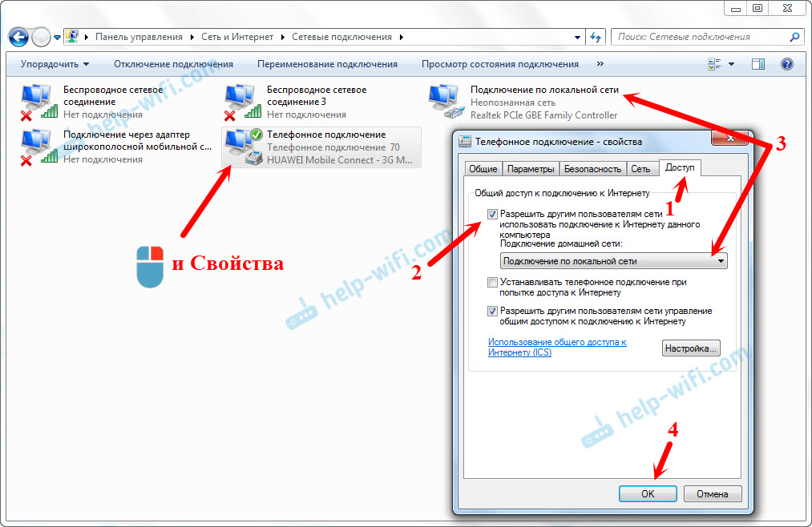Open Help with the question mark icon
The width and height of the screenshot is (812, 527).
pos(786,64)
